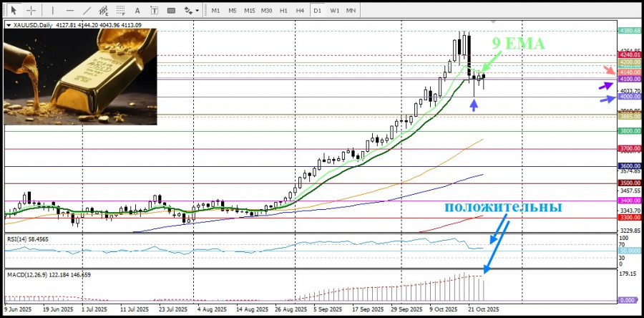Pick the vertical line drawing tool
Viewport: 644px width, 318px height.
point(52,10)
